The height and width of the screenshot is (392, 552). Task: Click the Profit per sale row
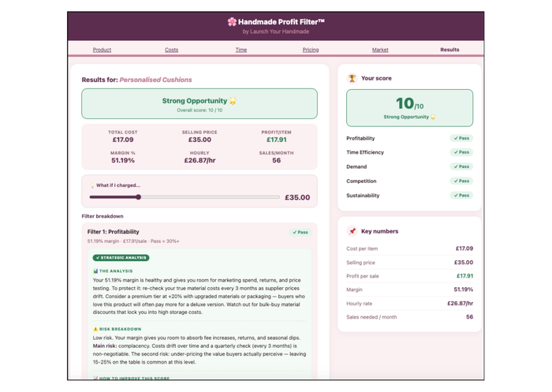[410, 276]
